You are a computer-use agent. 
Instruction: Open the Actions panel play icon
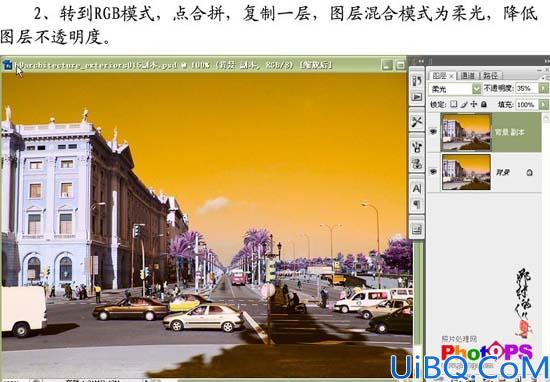417,97
